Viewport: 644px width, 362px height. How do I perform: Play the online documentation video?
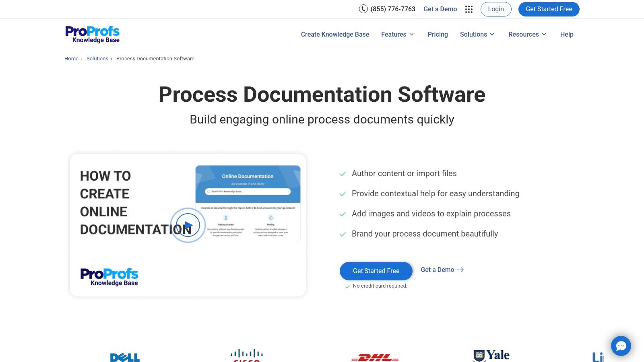coord(188,225)
